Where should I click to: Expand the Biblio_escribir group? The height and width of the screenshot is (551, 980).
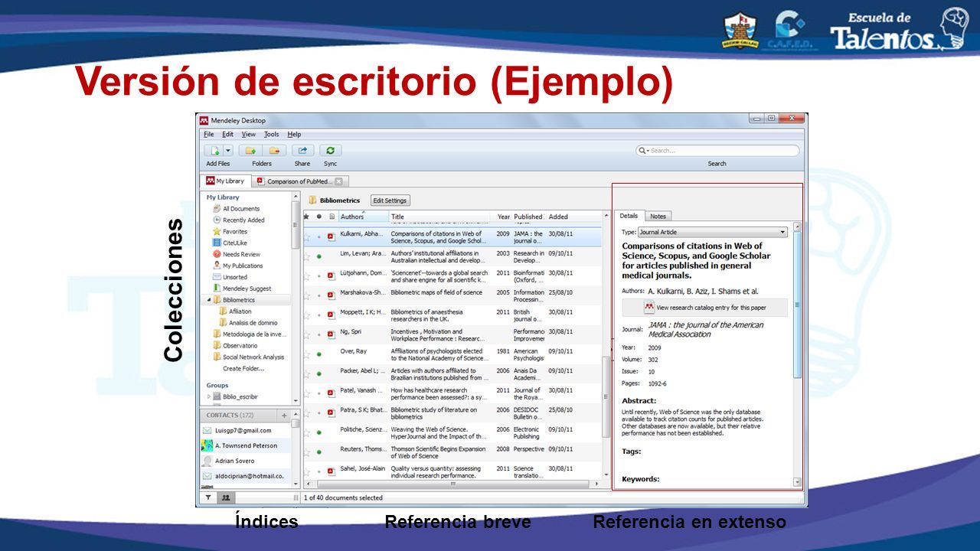[x=209, y=396]
